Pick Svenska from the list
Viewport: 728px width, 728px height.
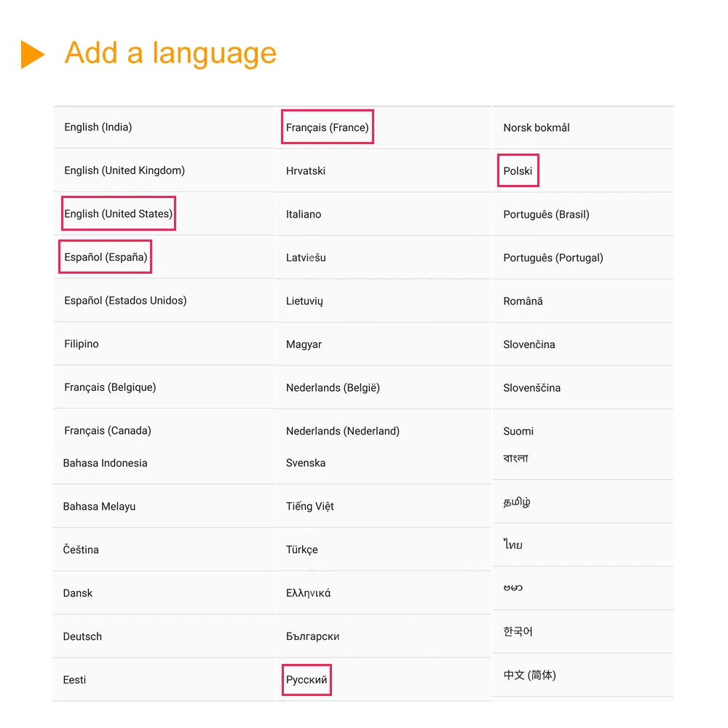click(306, 463)
